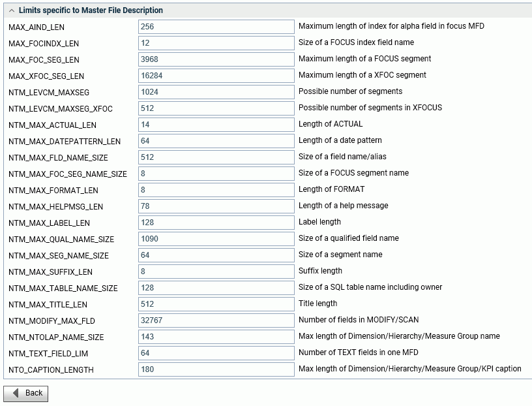Click the MAX_AIND_LEN parameter label
Viewport: 532px width, 406px height.
37,27
